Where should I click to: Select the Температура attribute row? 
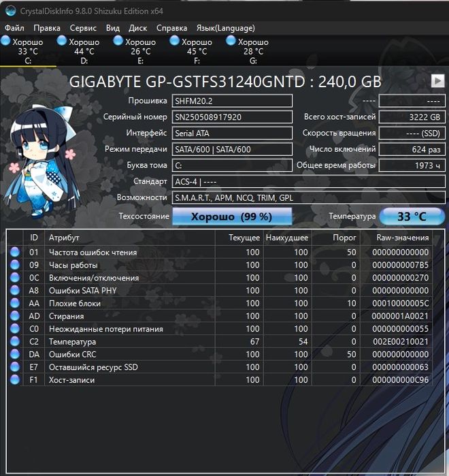pyautogui.click(x=220, y=341)
